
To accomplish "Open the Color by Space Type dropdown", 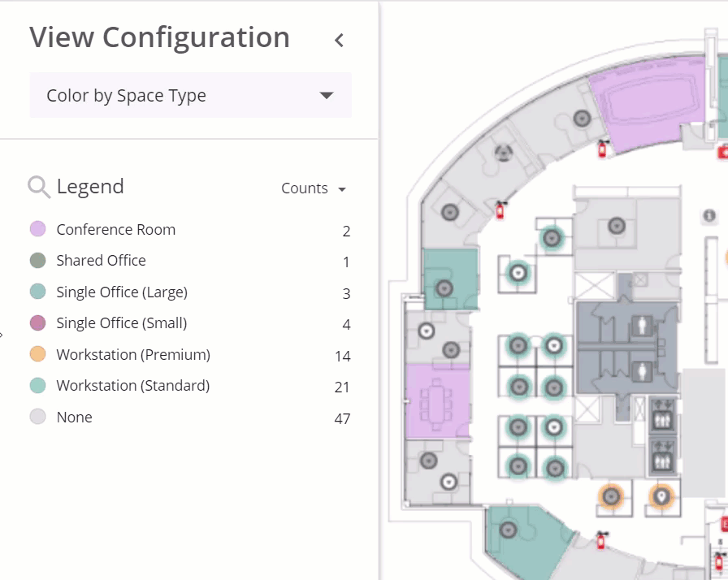I will 189,95.
